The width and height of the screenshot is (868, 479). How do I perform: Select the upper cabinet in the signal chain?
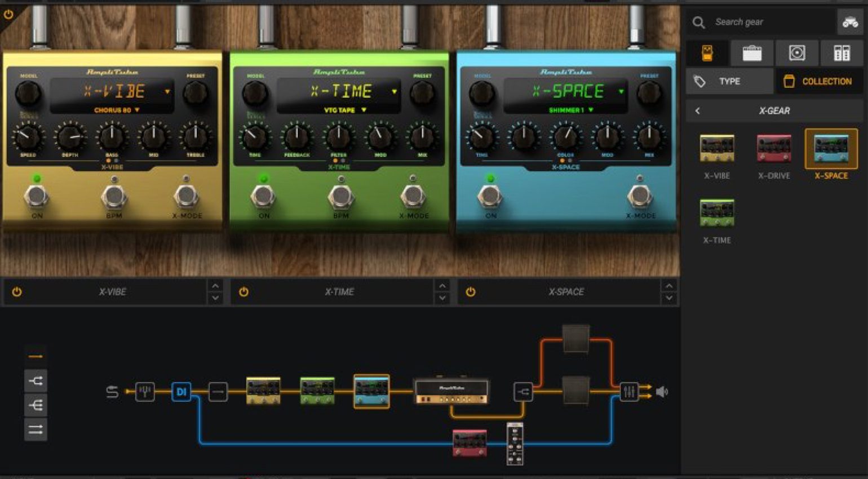[575, 339]
